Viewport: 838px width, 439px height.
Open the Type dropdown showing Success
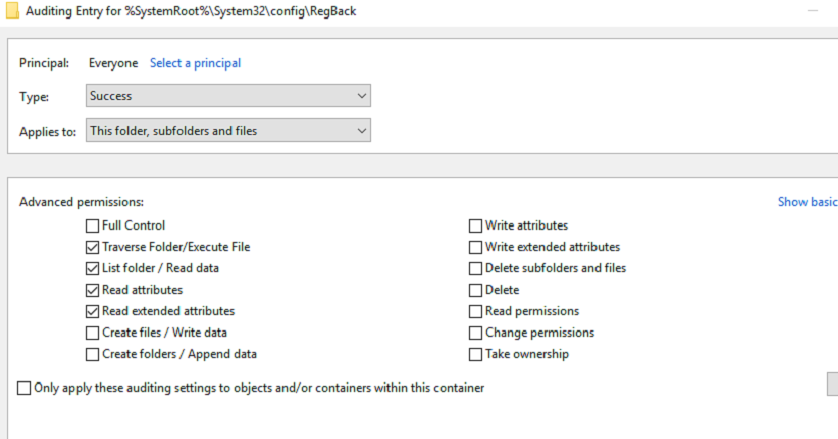coord(228,96)
